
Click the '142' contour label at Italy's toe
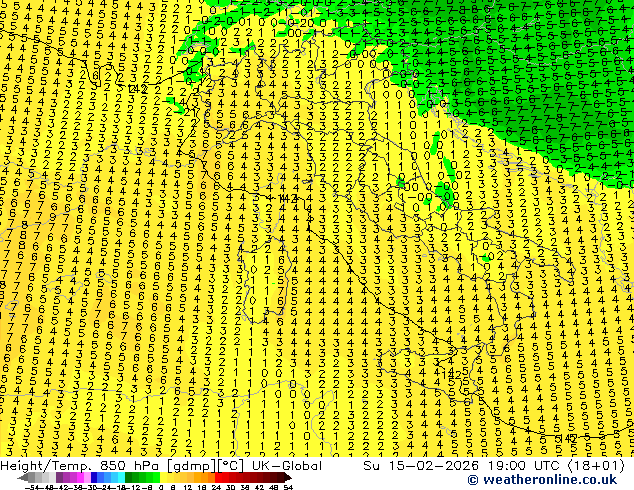(x=452, y=375)
